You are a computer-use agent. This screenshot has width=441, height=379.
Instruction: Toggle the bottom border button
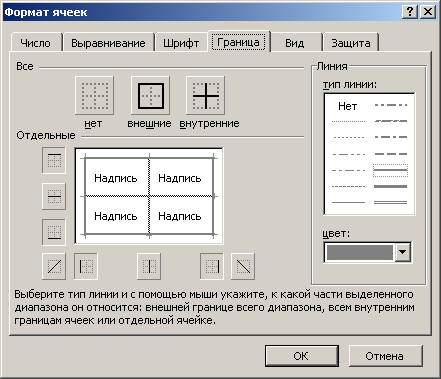54,232
